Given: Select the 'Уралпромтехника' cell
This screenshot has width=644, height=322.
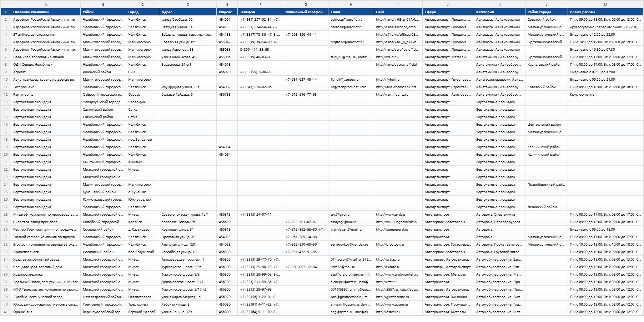Looking at the screenshot, I should (46, 274).
